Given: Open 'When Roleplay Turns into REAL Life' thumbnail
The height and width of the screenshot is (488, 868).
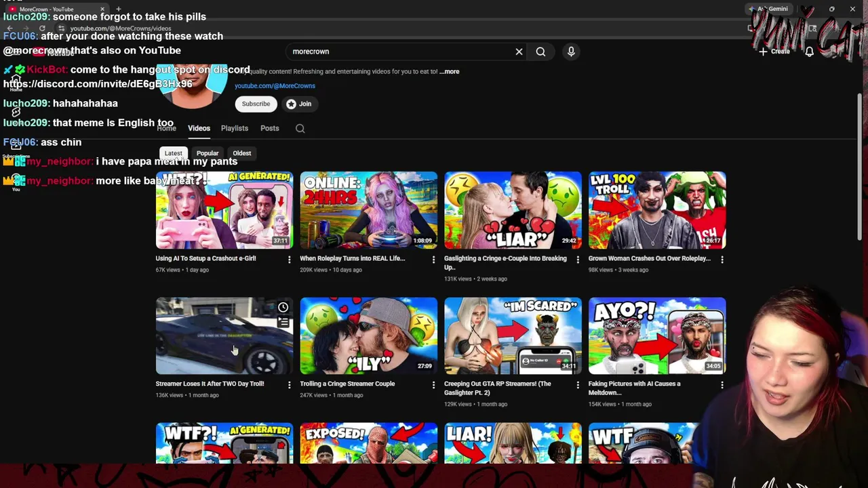Looking at the screenshot, I should click(x=369, y=210).
